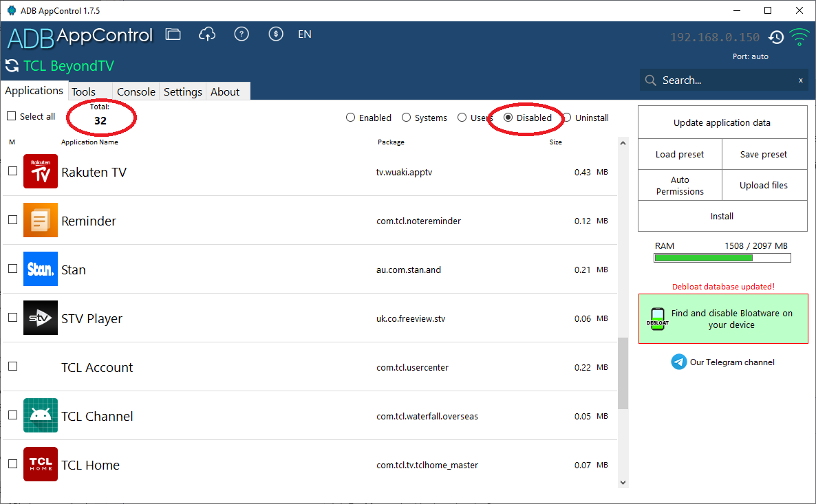
Task: Open connection history clock icon
Action: 776,37
